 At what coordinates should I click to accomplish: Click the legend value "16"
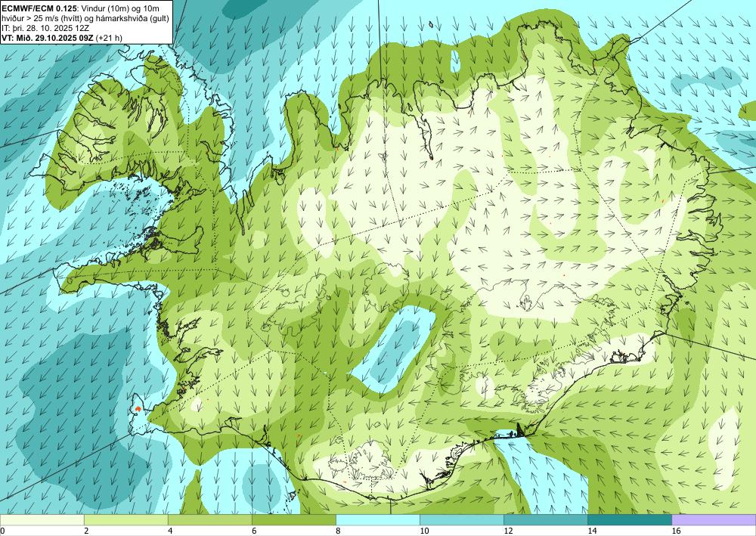click(676, 531)
